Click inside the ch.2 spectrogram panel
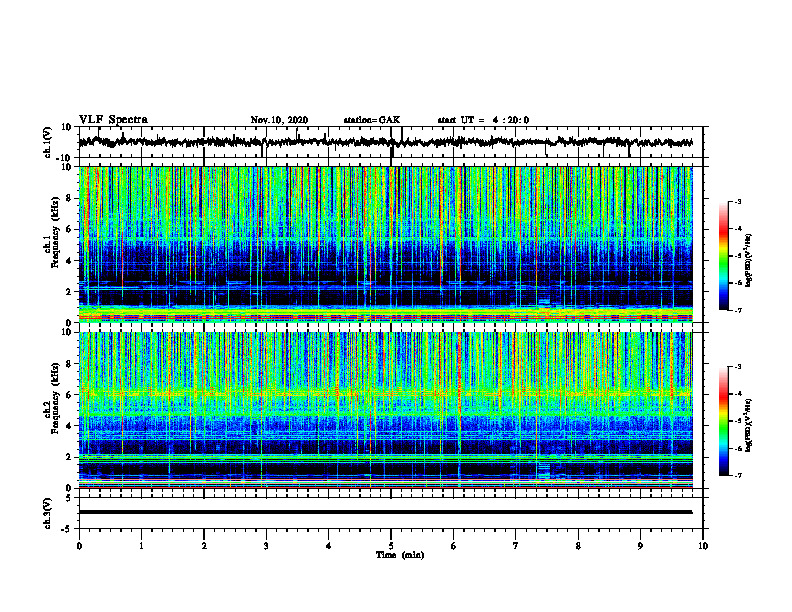The width and height of the screenshot is (792, 612). [x=385, y=410]
